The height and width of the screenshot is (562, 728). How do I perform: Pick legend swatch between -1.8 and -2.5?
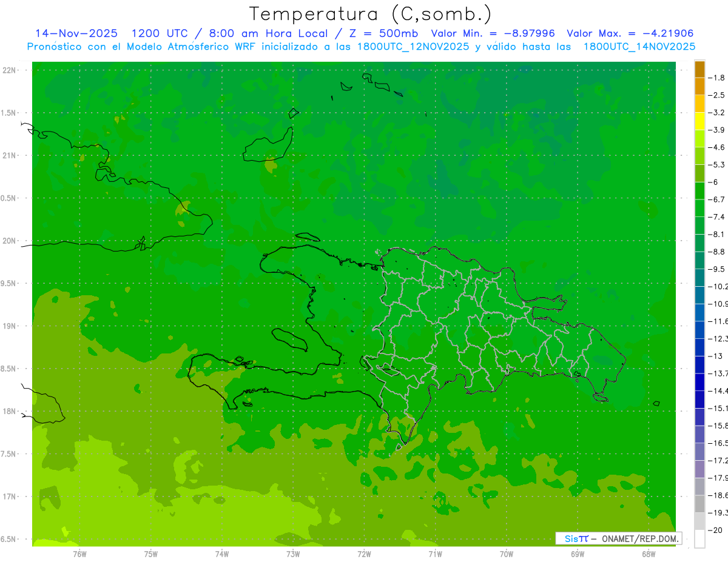click(x=699, y=87)
